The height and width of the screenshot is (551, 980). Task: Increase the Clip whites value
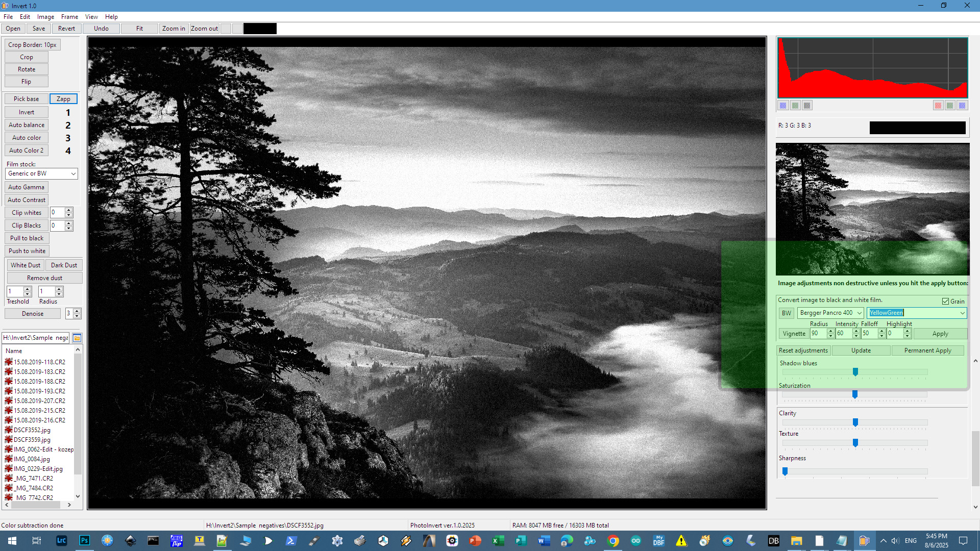click(69, 210)
